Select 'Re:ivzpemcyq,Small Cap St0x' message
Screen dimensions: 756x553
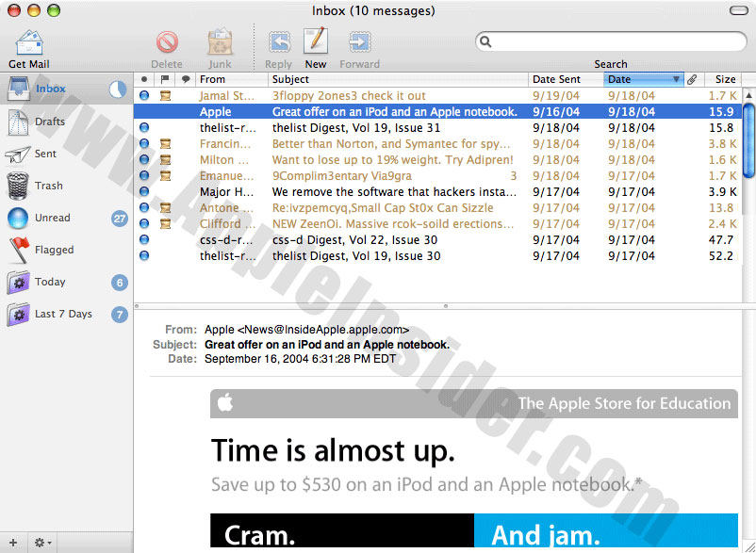[437, 207]
